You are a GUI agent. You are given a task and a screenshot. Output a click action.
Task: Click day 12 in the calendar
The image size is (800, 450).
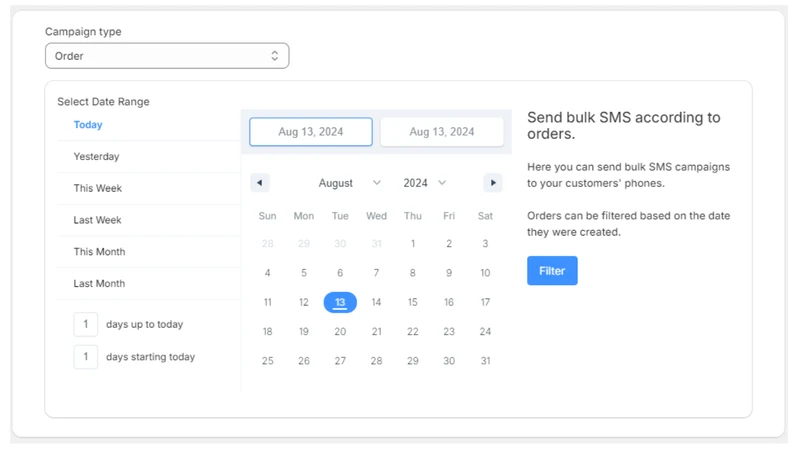pyautogui.click(x=304, y=302)
